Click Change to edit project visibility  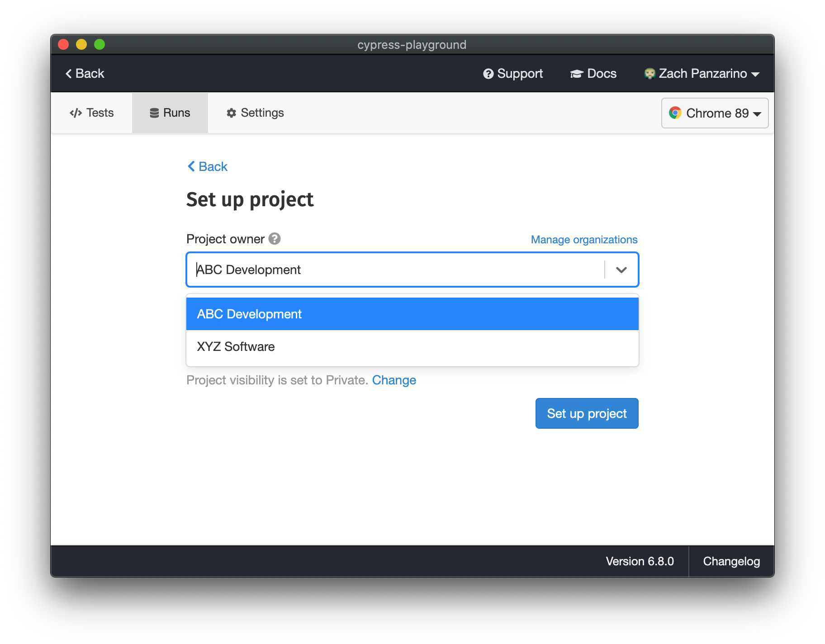[394, 380]
